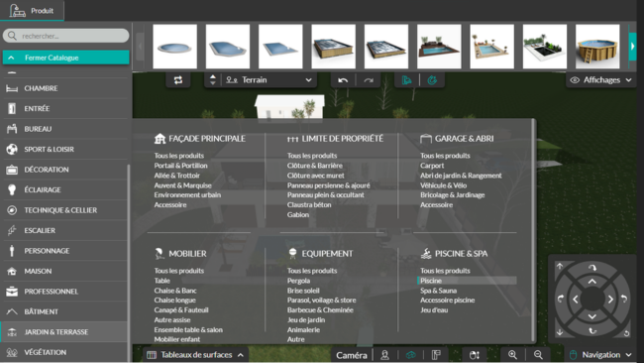Select JARDIN & TERRASSE category
The height and width of the screenshot is (363, 644).
[x=65, y=331]
